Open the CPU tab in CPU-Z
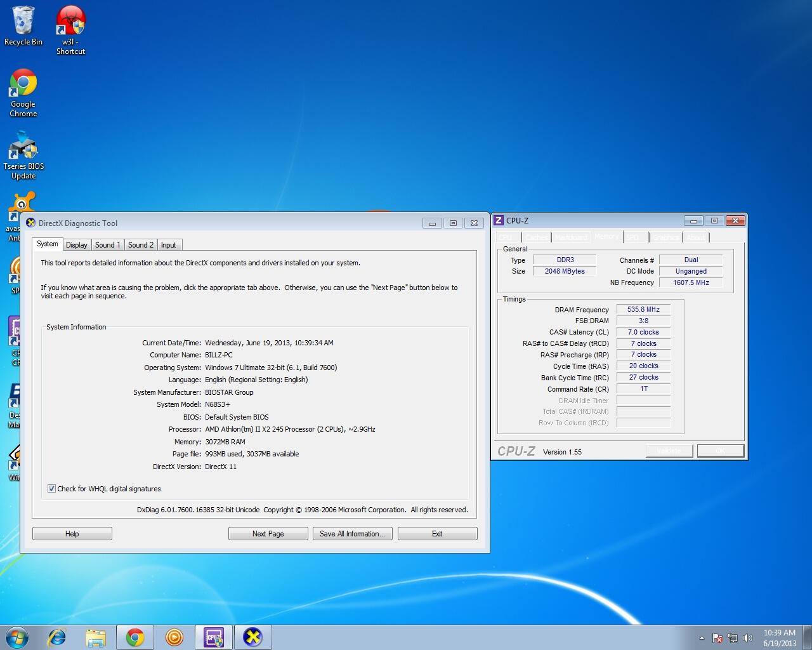Image resolution: width=812 pixels, height=650 pixels. [x=506, y=237]
